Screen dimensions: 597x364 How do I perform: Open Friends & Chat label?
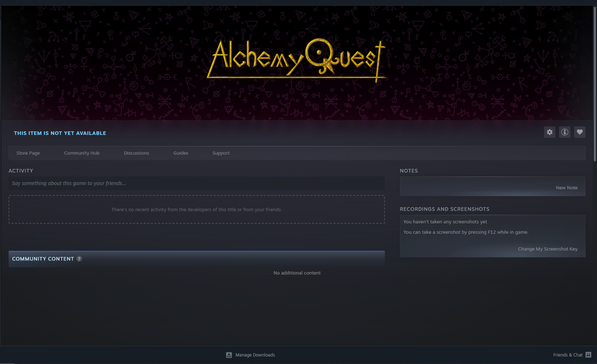tap(568, 355)
